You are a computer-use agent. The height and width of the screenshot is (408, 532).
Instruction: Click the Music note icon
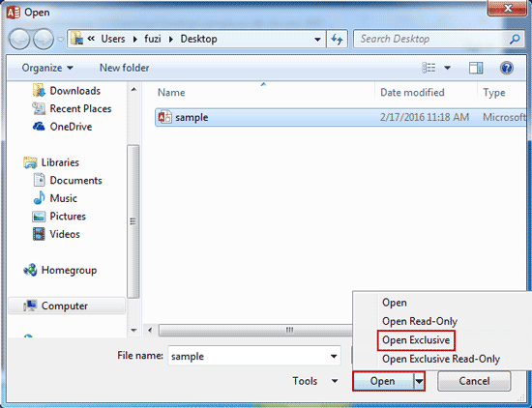pos(39,198)
